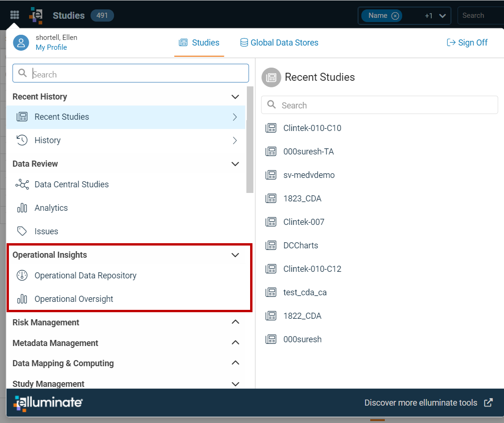Image resolution: width=504 pixels, height=423 pixels.
Task: Click the icon beside test_cda_ca
Action: point(271,292)
